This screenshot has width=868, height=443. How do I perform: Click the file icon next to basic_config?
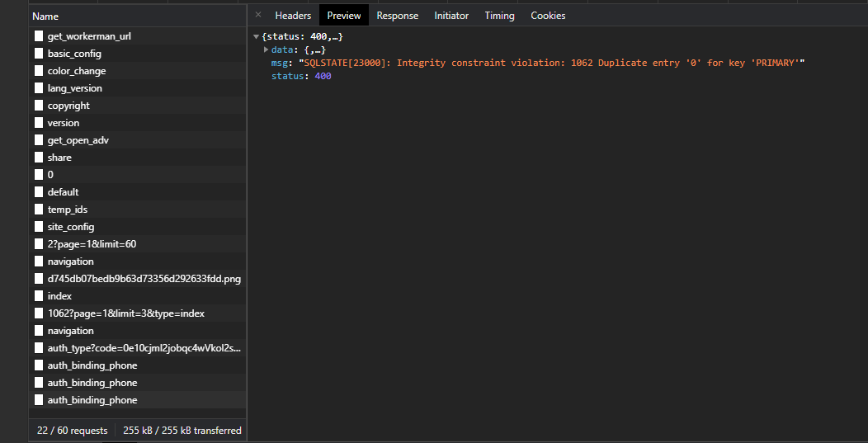pyautogui.click(x=38, y=53)
